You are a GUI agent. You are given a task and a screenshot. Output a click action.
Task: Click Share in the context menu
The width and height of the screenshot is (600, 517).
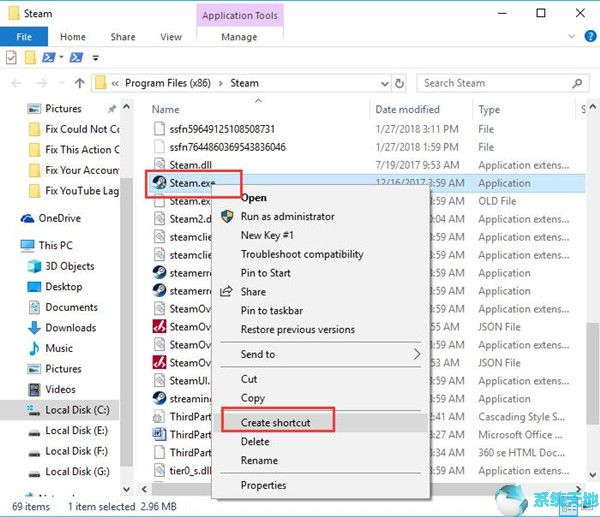pyautogui.click(x=253, y=292)
